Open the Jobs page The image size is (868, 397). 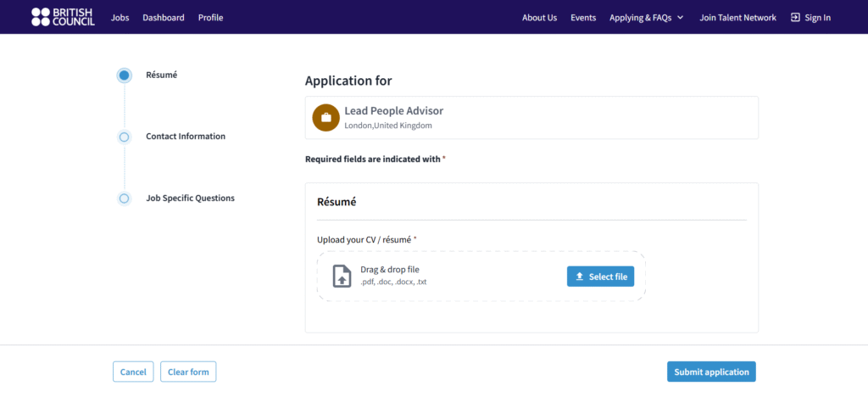[120, 18]
